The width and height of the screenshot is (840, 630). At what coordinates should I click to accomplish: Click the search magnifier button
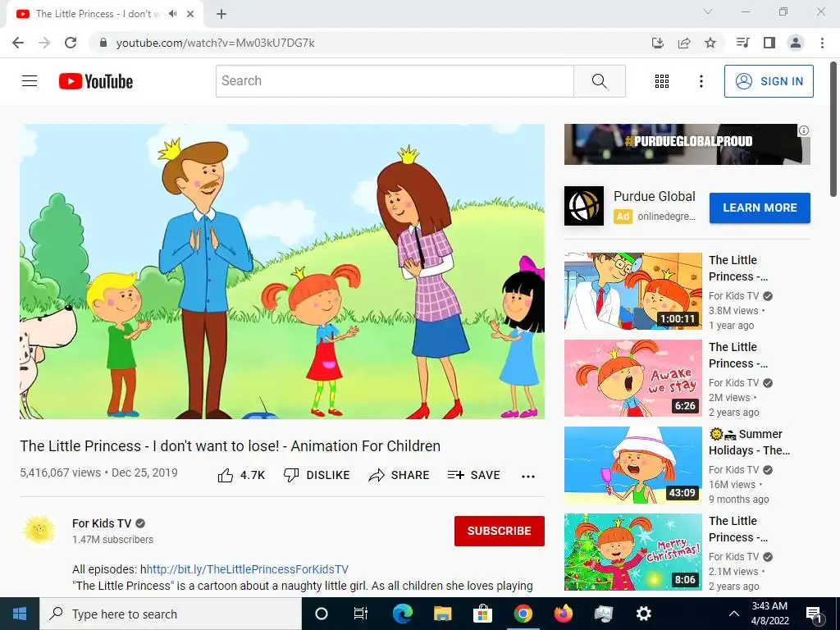600,81
